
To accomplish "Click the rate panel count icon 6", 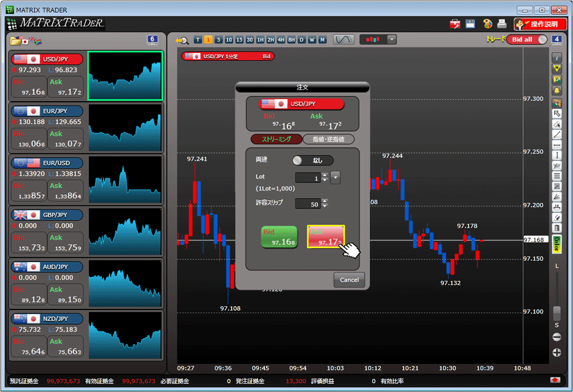I will pyautogui.click(x=152, y=40).
